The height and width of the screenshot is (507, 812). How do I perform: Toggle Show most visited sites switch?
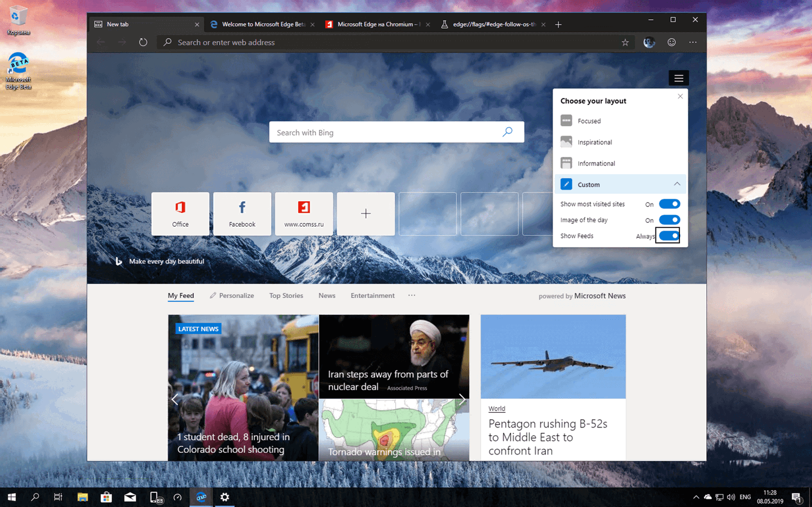coord(670,204)
